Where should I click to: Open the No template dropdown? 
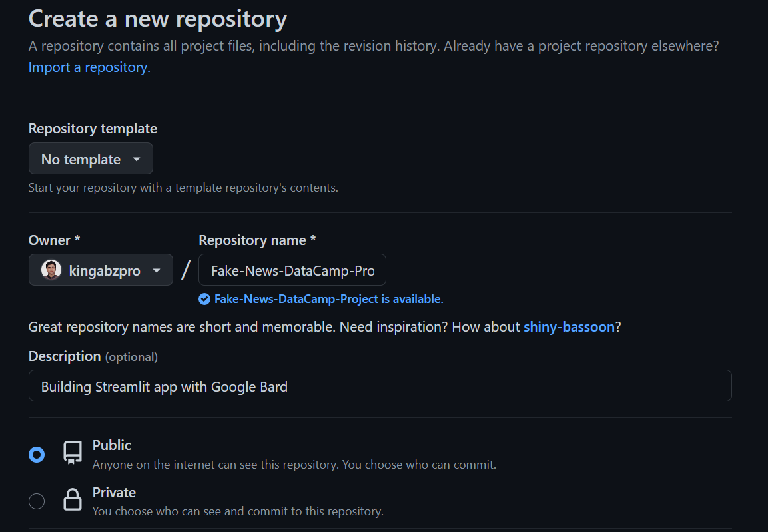pyautogui.click(x=91, y=159)
